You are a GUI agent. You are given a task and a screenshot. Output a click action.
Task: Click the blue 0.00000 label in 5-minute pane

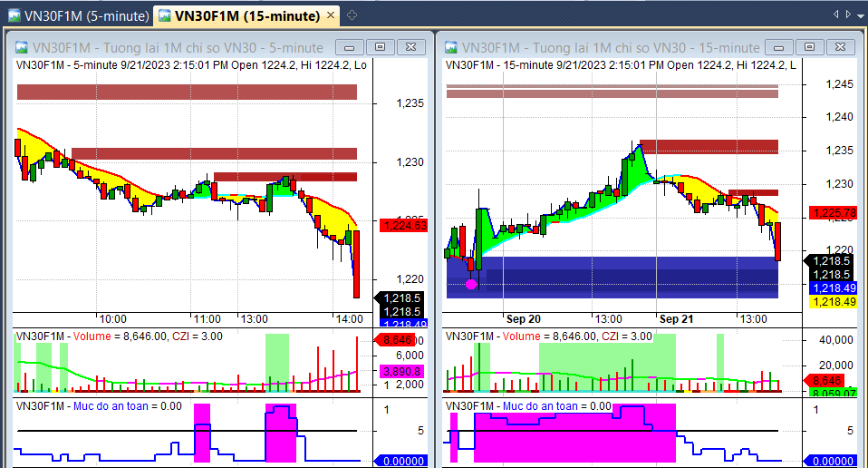(400, 461)
